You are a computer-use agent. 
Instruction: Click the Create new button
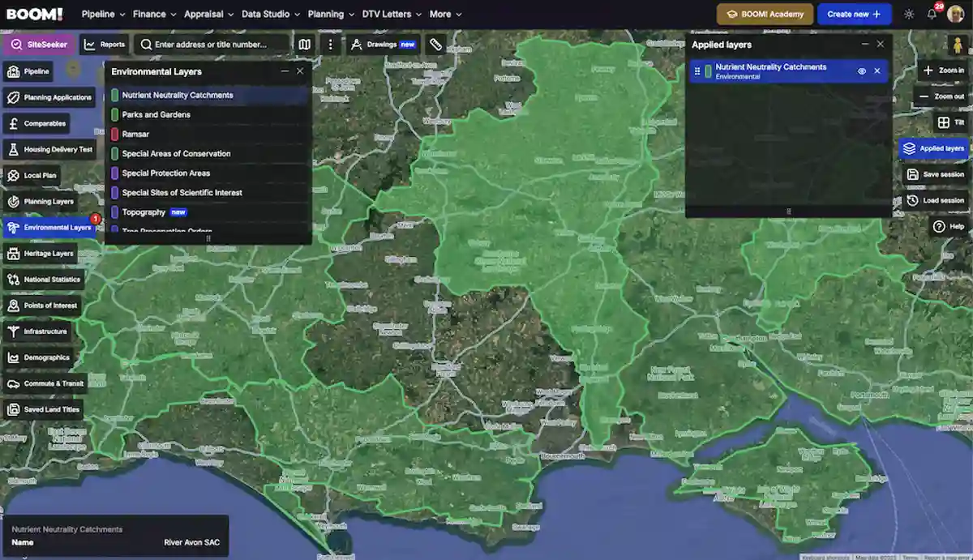pyautogui.click(x=855, y=14)
